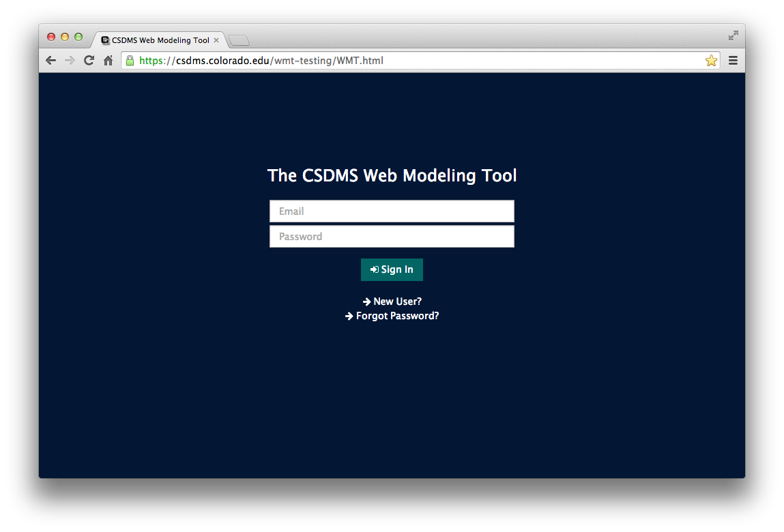Close the CSDMS Web Modeling Tool tab
The image size is (784, 532).
[x=216, y=40]
